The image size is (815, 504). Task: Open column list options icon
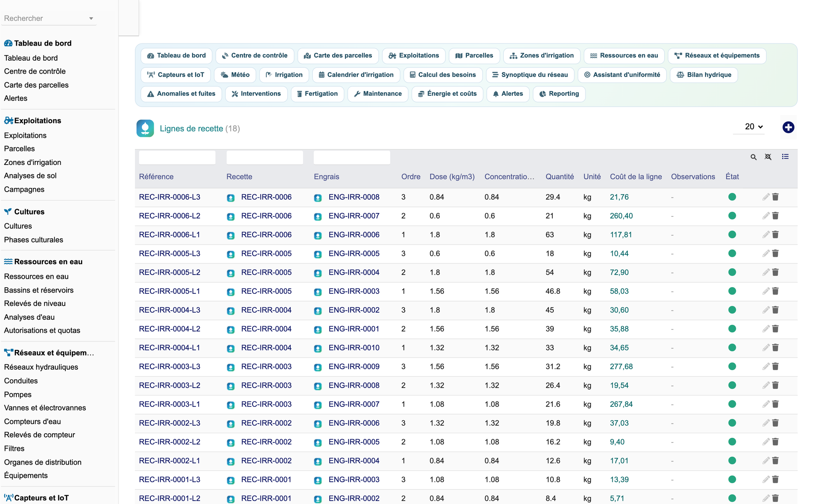(x=785, y=157)
